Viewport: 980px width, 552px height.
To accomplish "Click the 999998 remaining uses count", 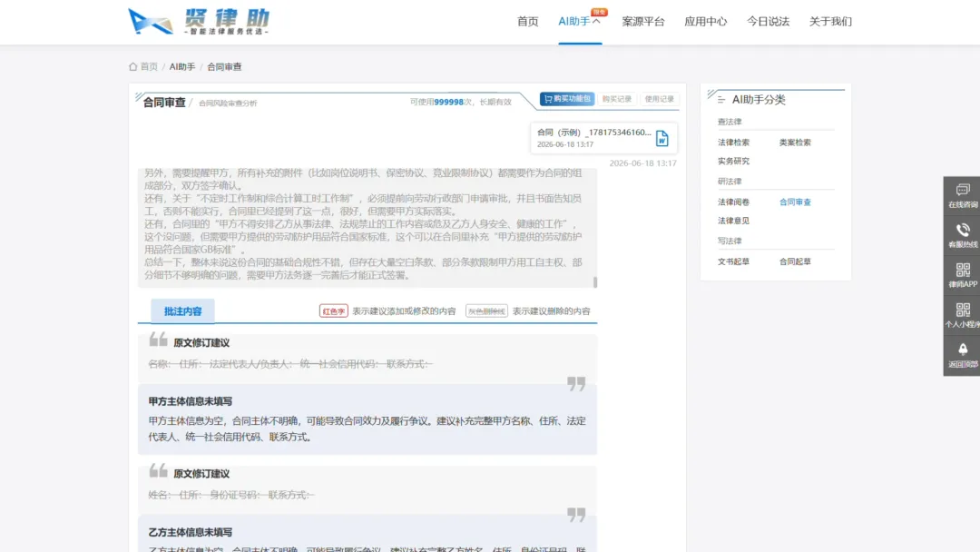I will click(449, 102).
